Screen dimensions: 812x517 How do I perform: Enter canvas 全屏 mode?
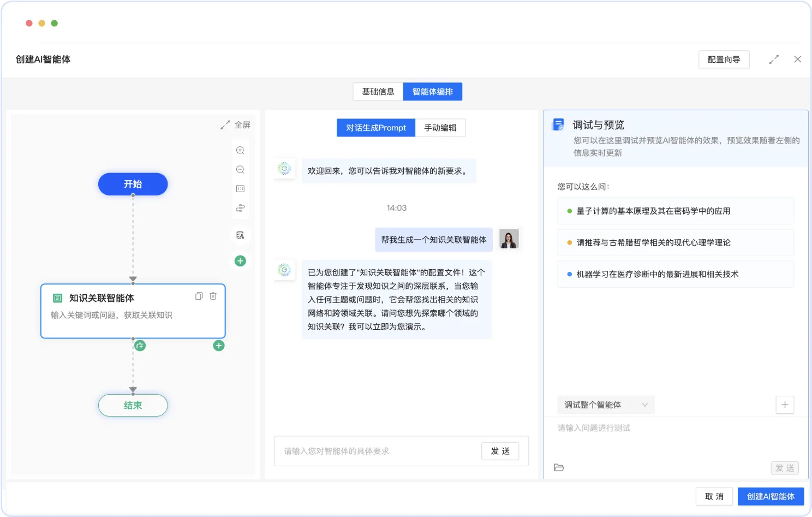(x=236, y=125)
